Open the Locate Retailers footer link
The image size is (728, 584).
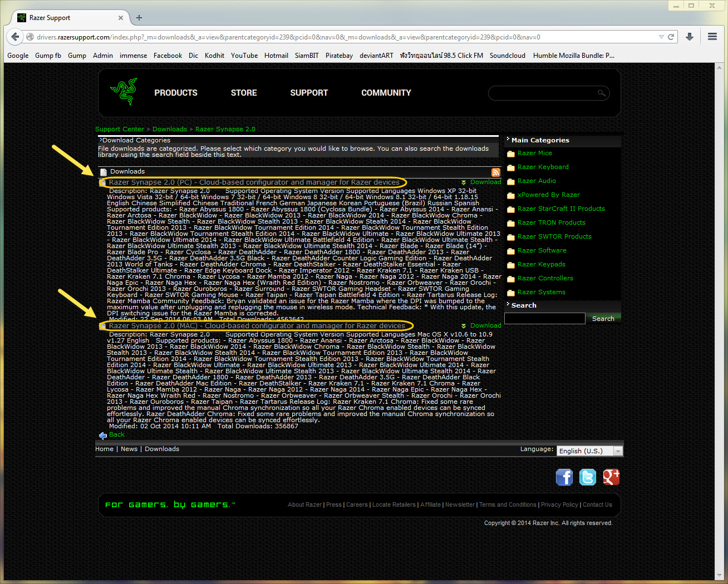394,505
